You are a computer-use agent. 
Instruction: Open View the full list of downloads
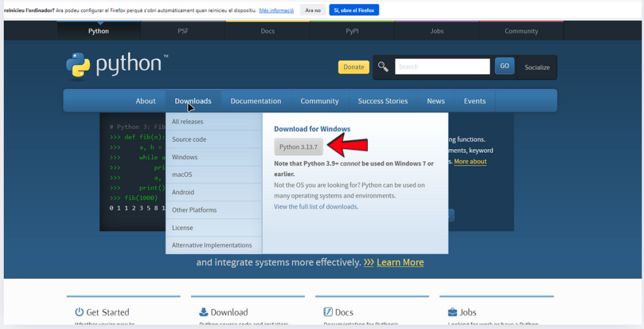(x=316, y=206)
